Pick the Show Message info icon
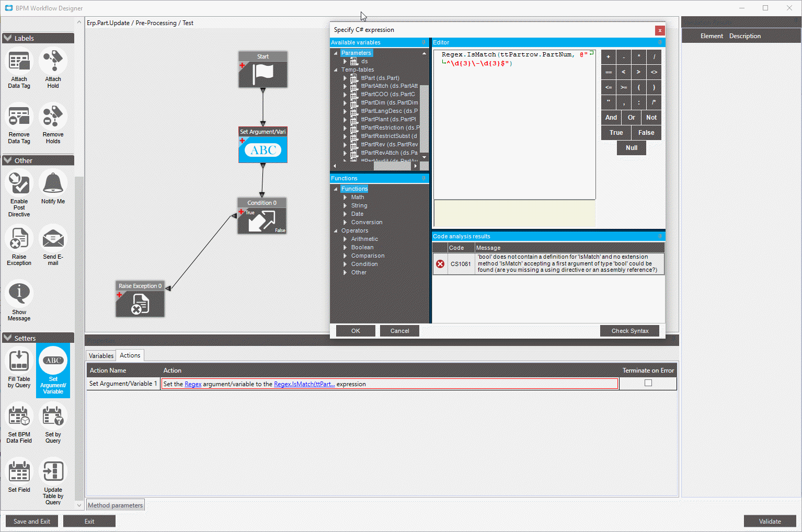Screen dimensions: 802x532 click(19, 294)
